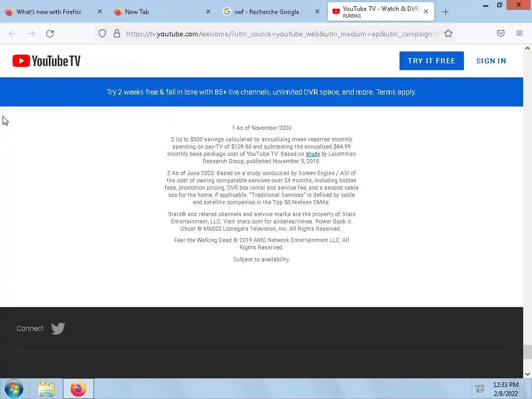
Task: Click the 2 weeks free blue banner text
Action: pos(261,92)
